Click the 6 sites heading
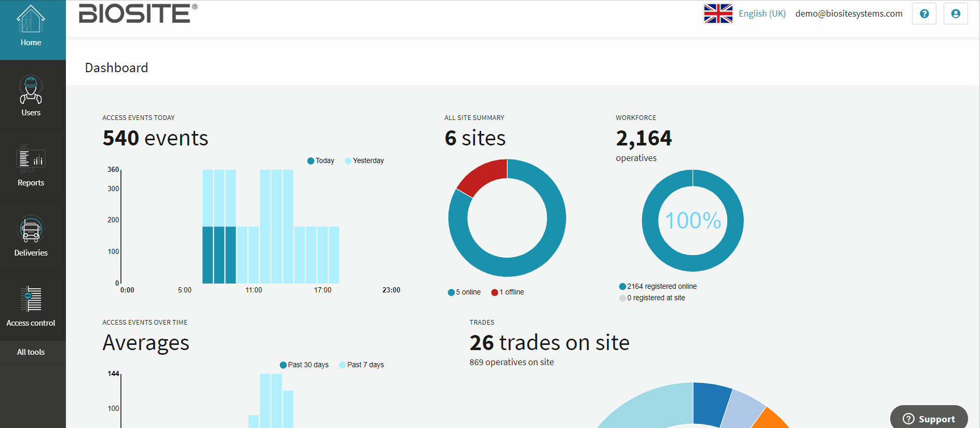980x428 pixels. click(x=475, y=138)
